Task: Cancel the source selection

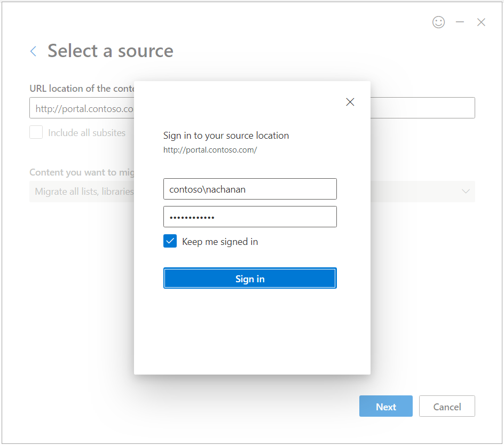Action: point(447,407)
